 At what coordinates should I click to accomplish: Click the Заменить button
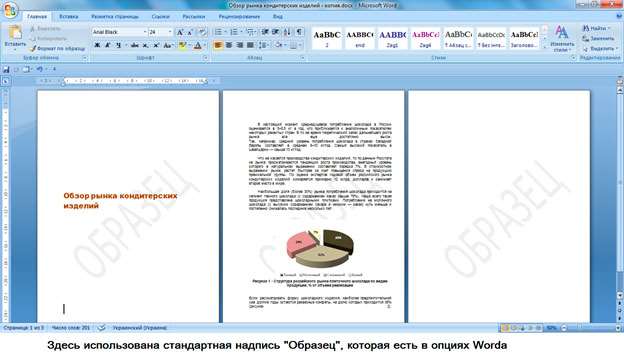598,39
